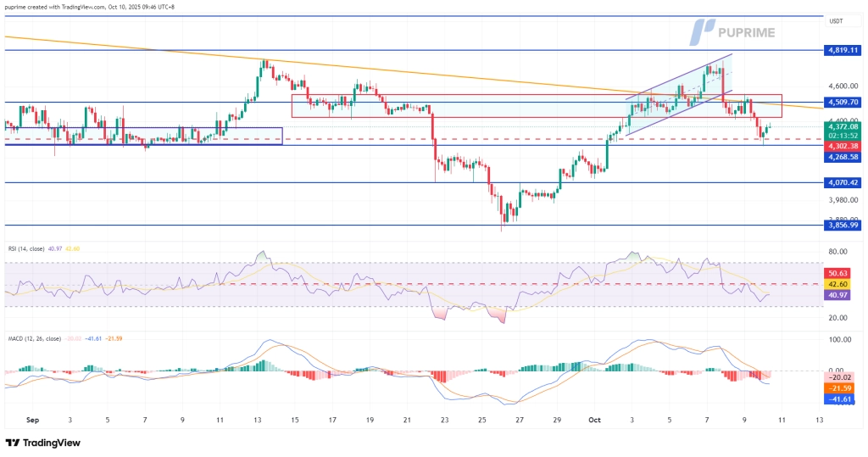Image resolution: width=868 pixels, height=457 pixels.
Task: Click the 4,070.42 price level label
Action: coord(843,182)
